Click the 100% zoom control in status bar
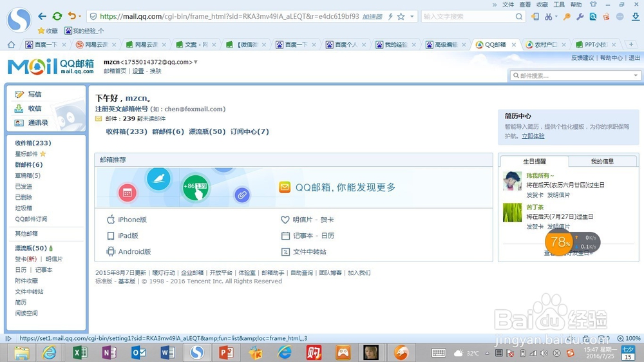 (629, 338)
